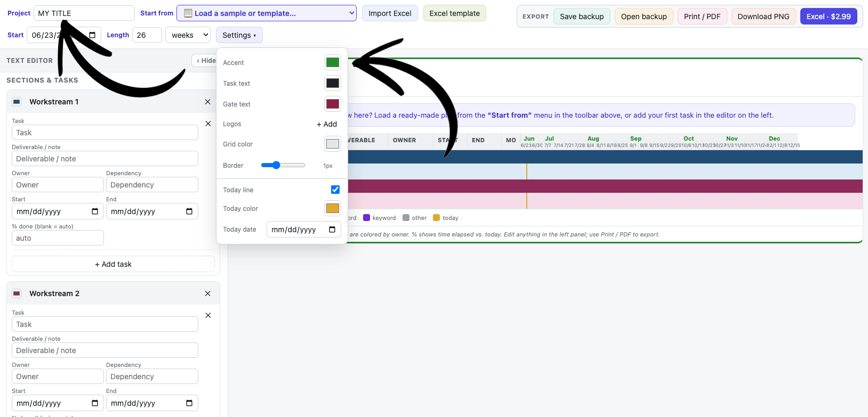Click Open backup button
Viewport: 868px width, 417px height.
[x=644, y=17]
